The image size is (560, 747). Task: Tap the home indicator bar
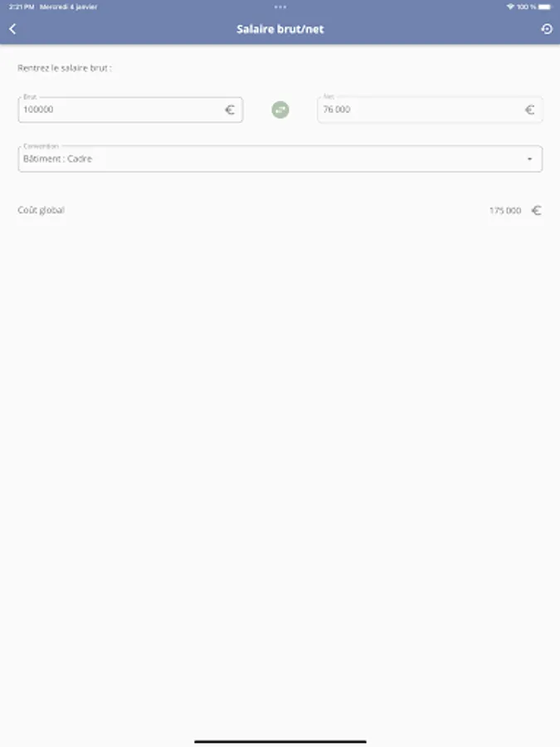(280, 741)
